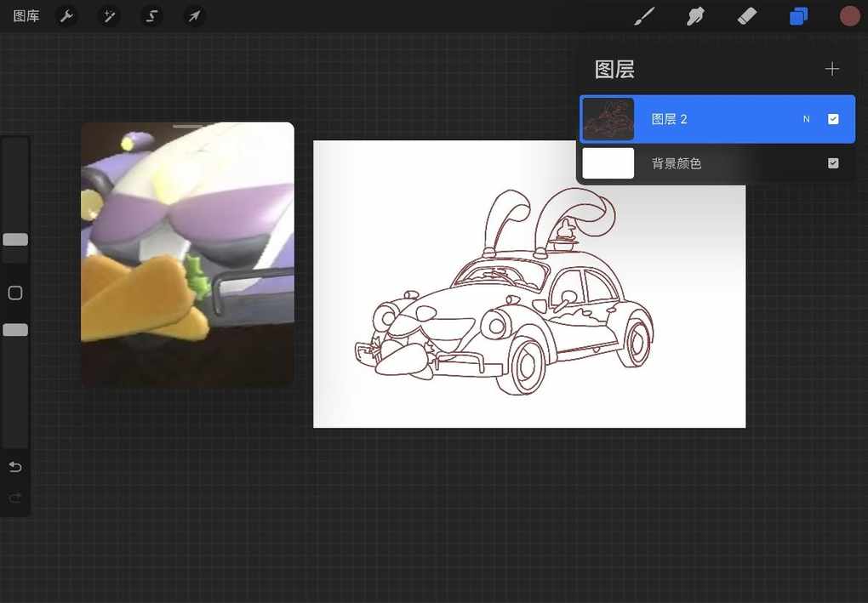This screenshot has height=603, width=868.
Task: Undo the last action
Action: [15, 468]
